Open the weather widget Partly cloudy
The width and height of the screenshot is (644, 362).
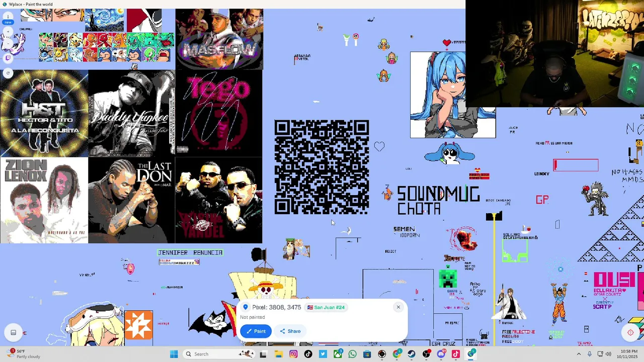pos(23,354)
